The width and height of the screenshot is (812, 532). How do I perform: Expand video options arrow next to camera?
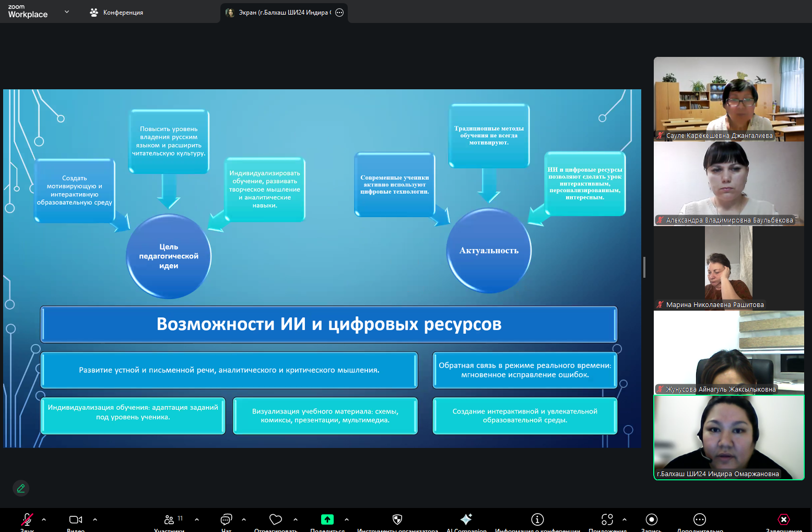click(x=95, y=519)
